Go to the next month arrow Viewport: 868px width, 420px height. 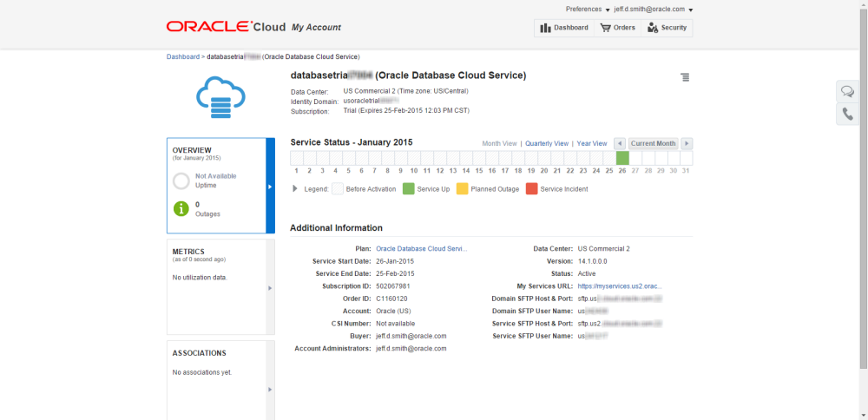click(687, 143)
